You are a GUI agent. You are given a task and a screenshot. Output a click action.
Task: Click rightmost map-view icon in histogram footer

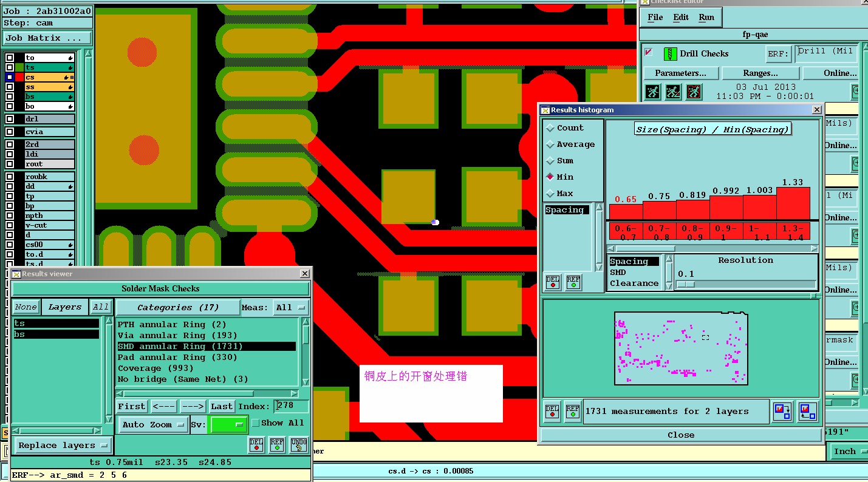[807, 412]
